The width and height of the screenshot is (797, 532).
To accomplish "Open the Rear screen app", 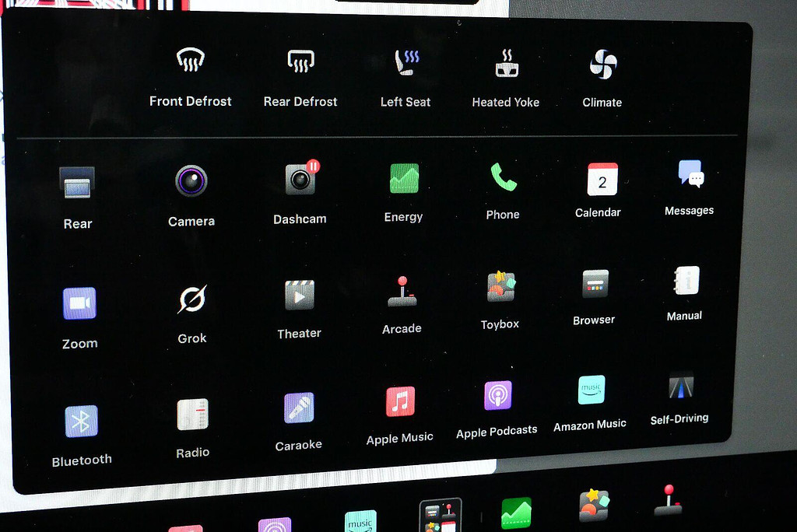I will (x=77, y=198).
